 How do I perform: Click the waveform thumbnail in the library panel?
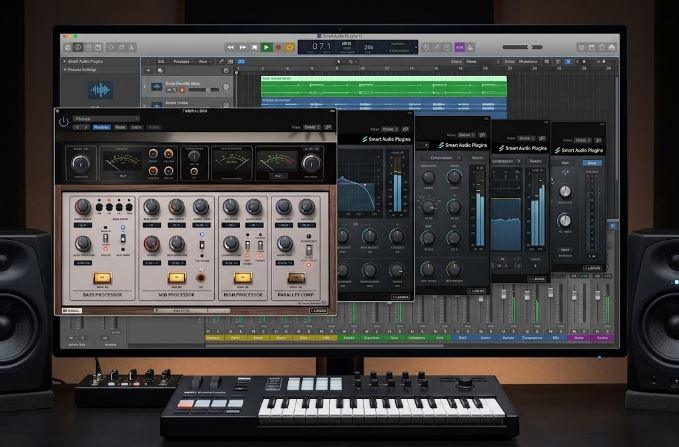click(x=100, y=90)
